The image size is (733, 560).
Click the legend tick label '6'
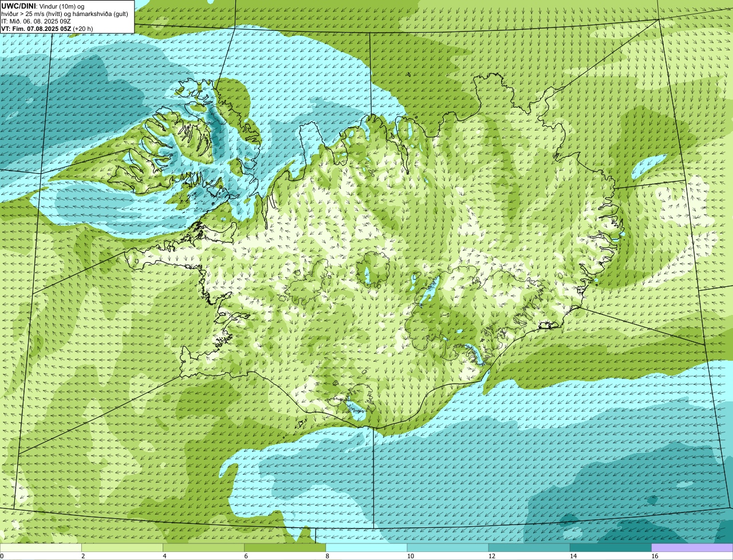pos(246,556)
